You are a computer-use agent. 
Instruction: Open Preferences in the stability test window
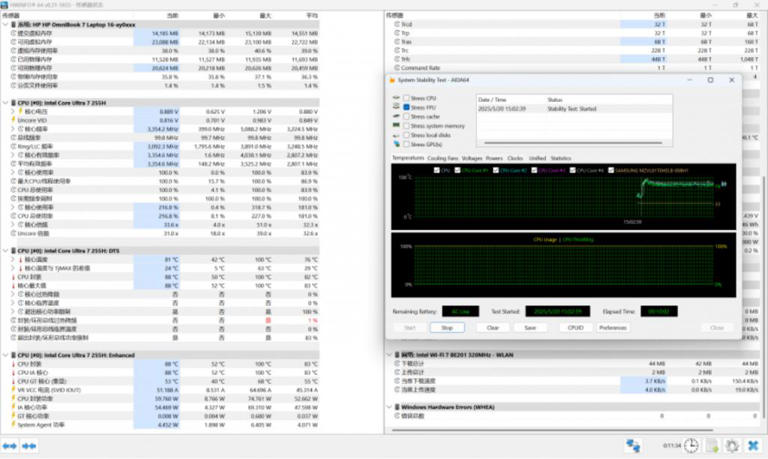(x=613, y=327)
